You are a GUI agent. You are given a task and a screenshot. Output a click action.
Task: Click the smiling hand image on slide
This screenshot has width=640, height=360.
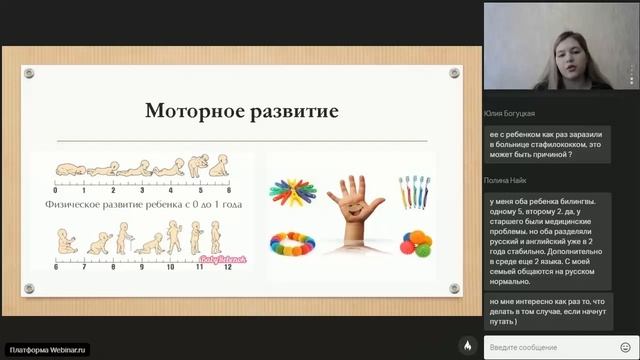[x=356, y=211]
